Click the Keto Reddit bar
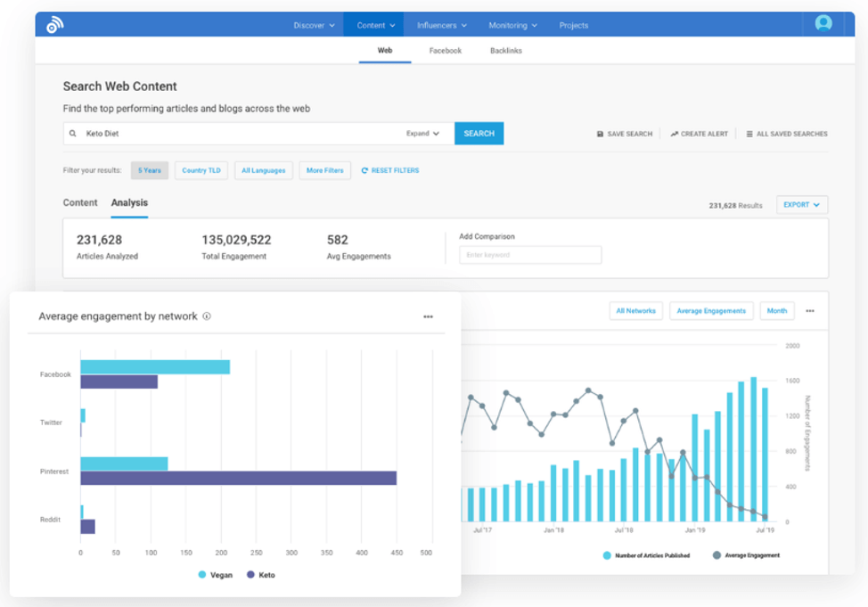Image resolution: width=868 pixels, height=607 pixels. click(88, 527)
